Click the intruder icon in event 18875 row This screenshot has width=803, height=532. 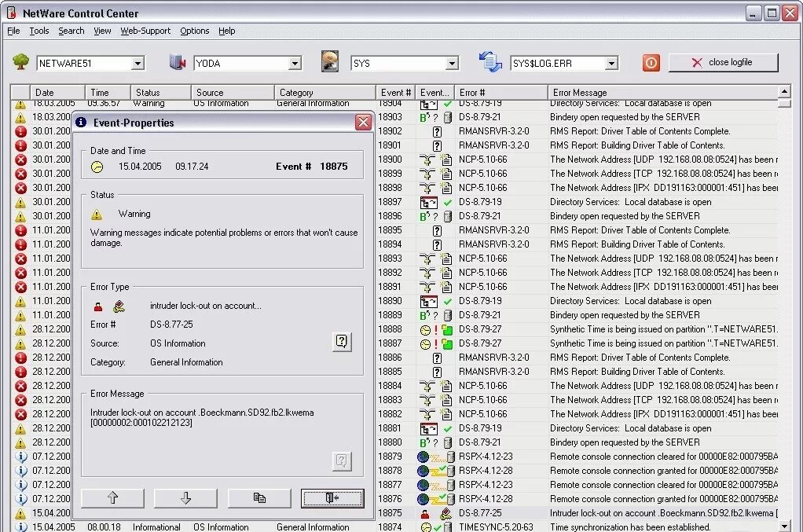click(424, 514)
